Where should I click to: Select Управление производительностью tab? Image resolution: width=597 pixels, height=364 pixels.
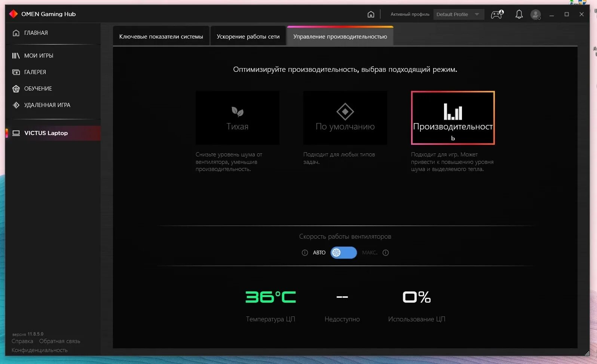pyautogui.click(x=340, y=36)
